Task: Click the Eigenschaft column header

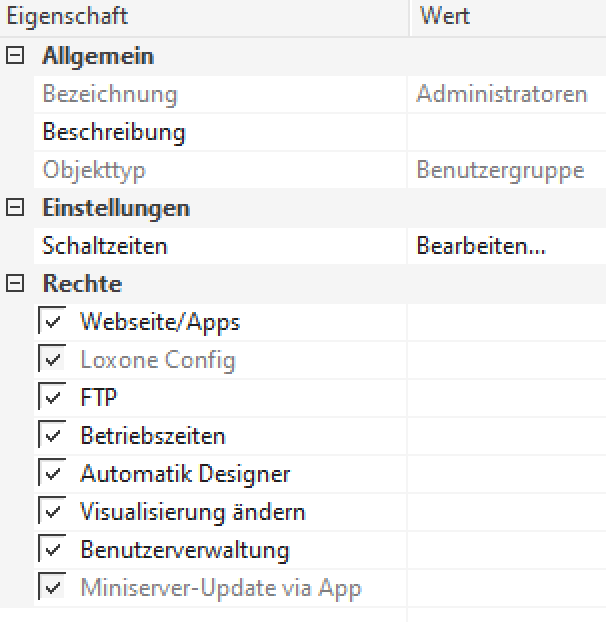Action: 68,17
